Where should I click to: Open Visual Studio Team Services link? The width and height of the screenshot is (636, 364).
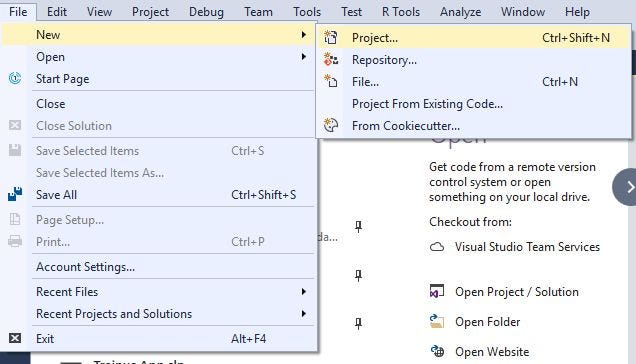click(527, 247)
